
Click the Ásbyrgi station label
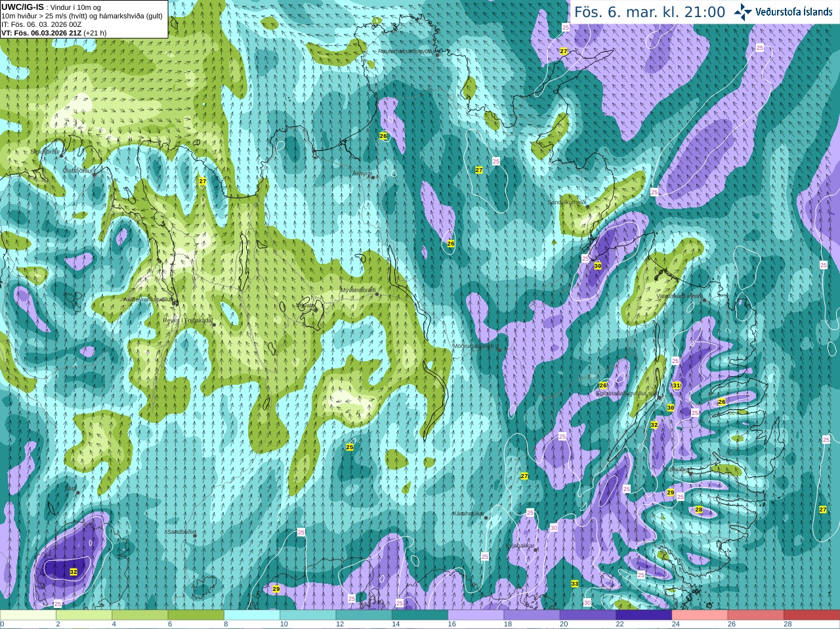click(362, 173)
